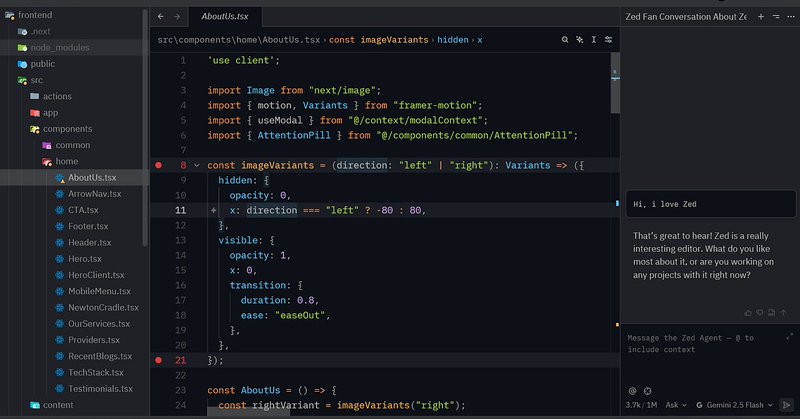Click the round icon next to @ button
This screenshot has height=419, width=800.
pos(647,391)
